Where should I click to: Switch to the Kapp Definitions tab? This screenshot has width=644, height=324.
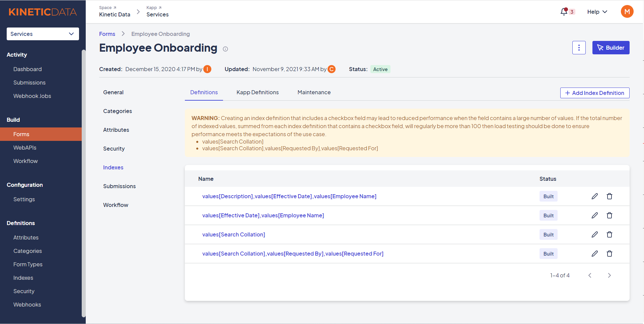coord(258,92)
